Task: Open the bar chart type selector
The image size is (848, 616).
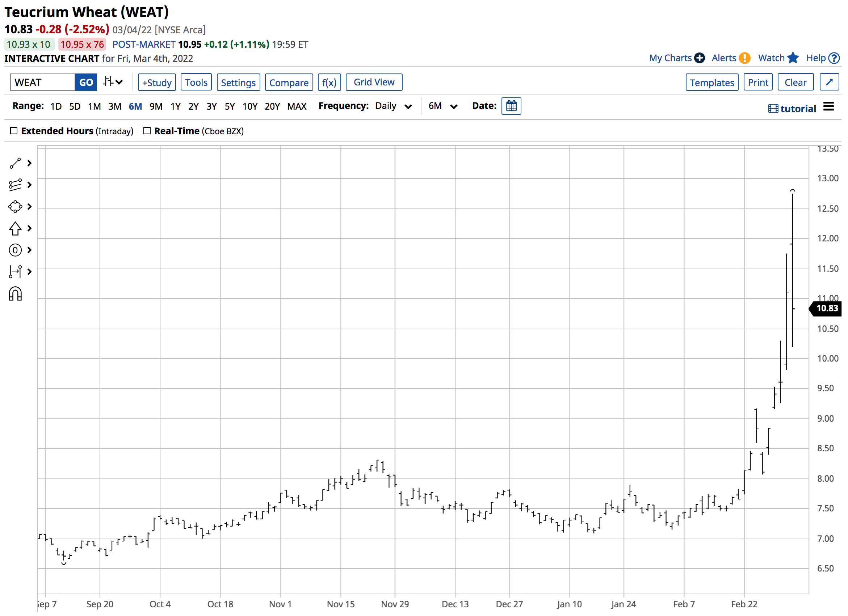Action: pos(113,82)
